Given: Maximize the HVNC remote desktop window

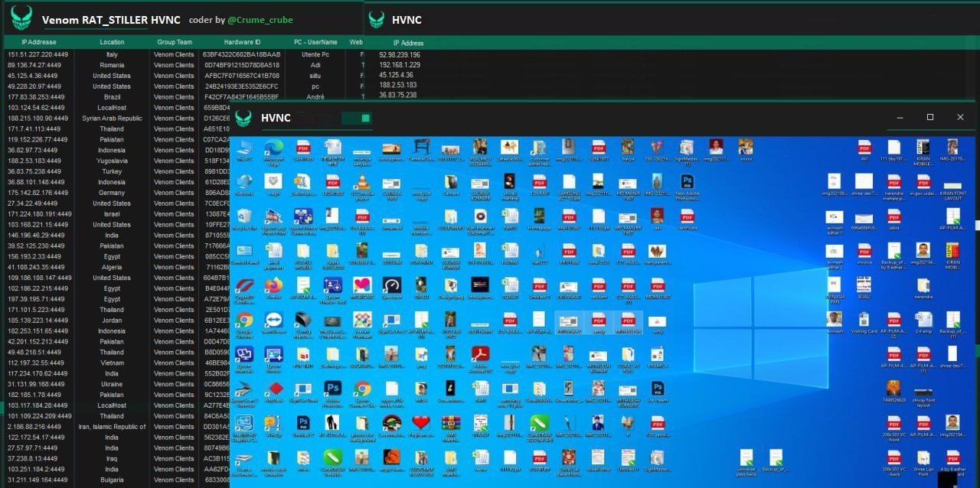Looking at the screenshot, I should [930, 117].
